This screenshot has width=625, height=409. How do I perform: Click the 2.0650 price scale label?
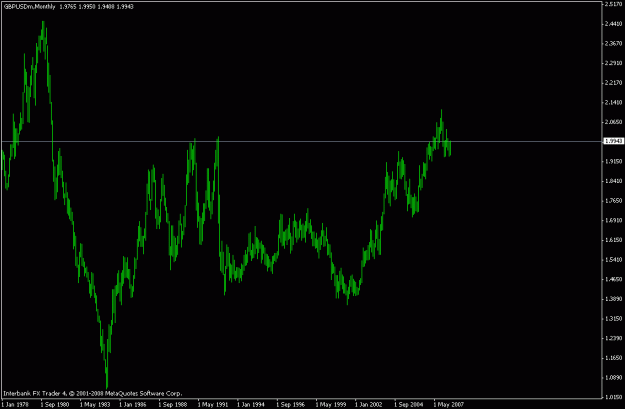613,122
